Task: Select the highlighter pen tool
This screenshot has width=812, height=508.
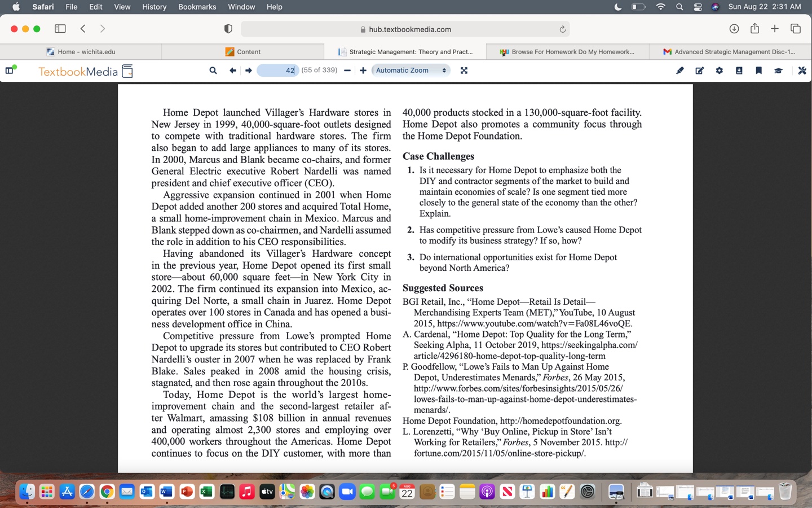Action: click(x=680, y=71)
